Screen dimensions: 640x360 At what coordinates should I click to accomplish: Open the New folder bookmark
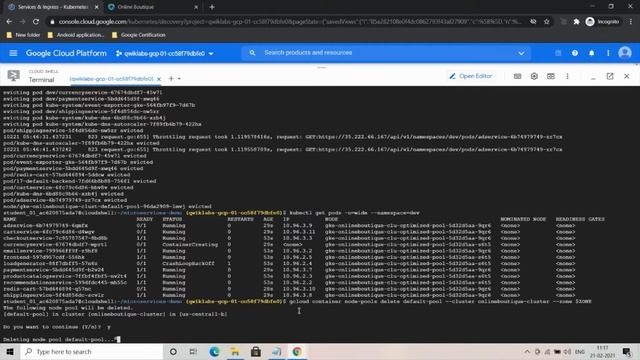pos(23,35)
